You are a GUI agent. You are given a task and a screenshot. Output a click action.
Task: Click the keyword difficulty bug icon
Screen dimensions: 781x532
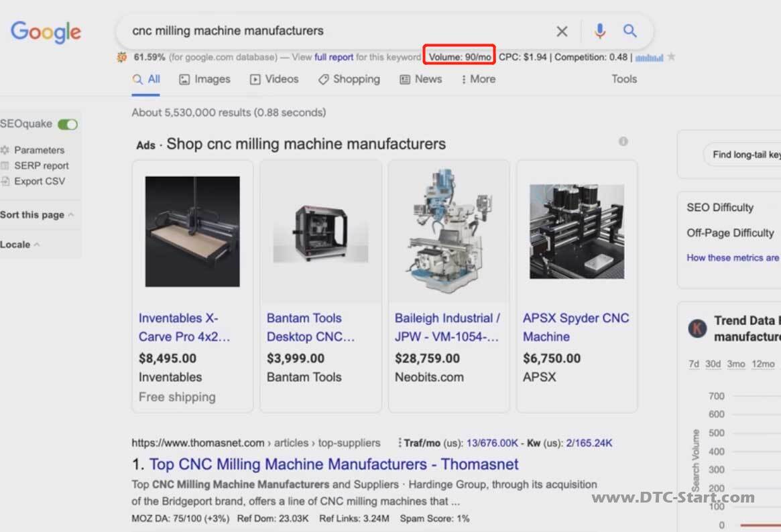122,57
